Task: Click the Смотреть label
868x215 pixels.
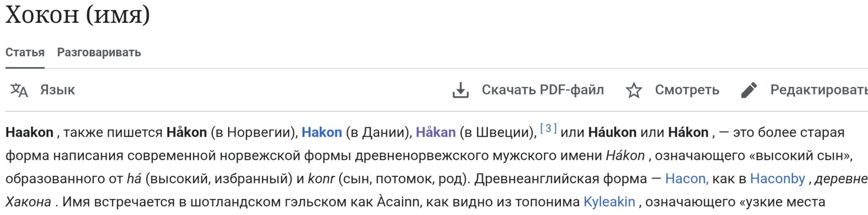Action: pyautogui.click(x=687, y=90)
